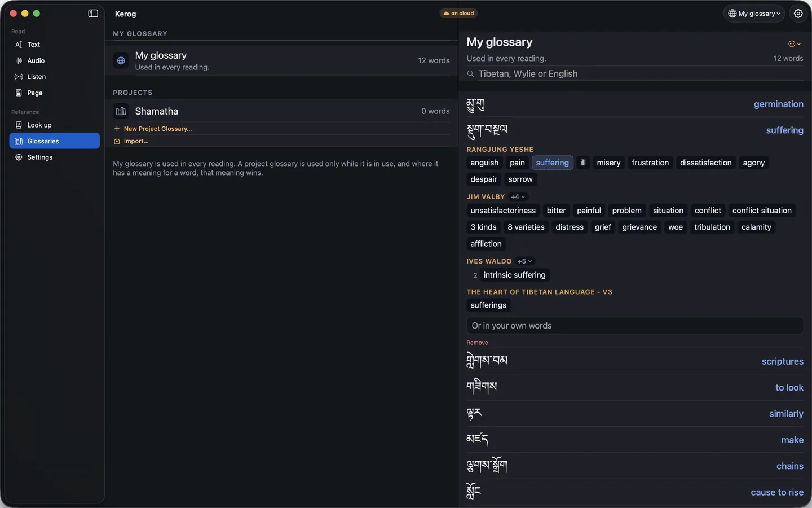Expand the Ives Waldo +5 more meanings
The width and height of the screenshot is (812, 508).
pos(525,261)
